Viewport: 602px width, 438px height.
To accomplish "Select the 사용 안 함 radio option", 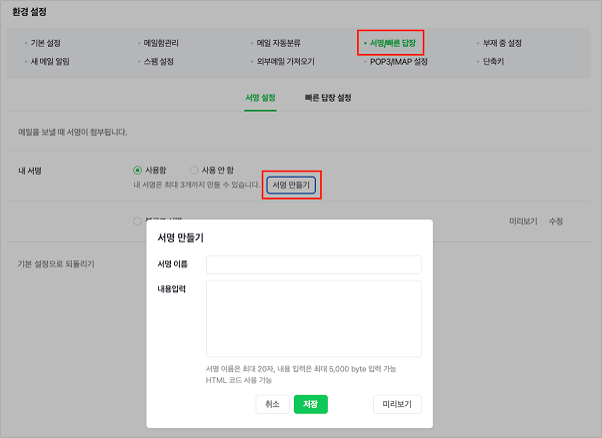I will click(194, 170).
